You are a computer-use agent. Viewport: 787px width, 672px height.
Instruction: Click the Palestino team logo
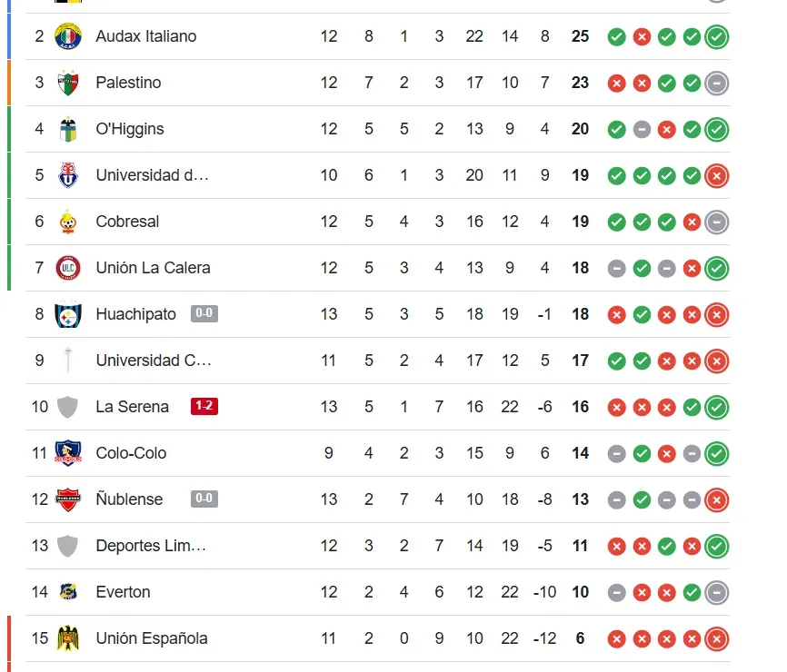(68, 83)
